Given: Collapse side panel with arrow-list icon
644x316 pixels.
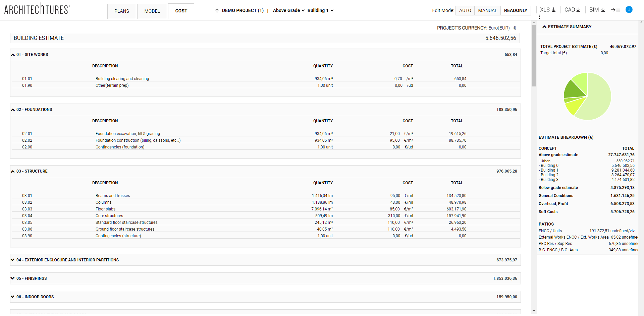Looking at the screenshot, I should [615, 10].
